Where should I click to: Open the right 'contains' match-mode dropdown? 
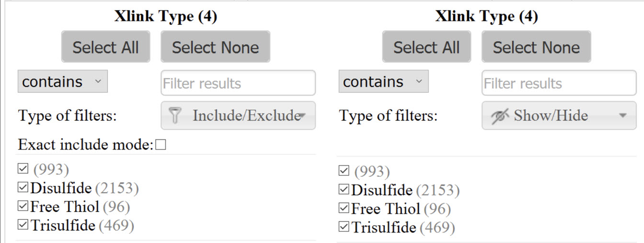384,81
